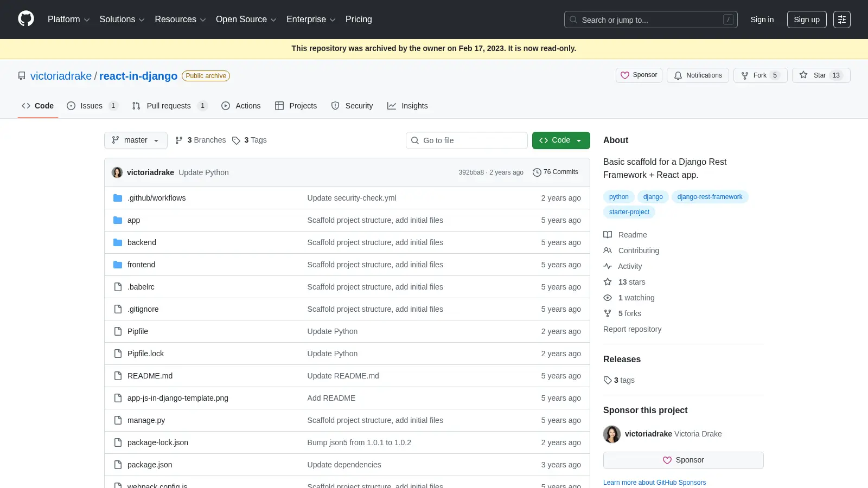Focus the Go to file search box
Screen dimensions: 868x488
(467, 140)
